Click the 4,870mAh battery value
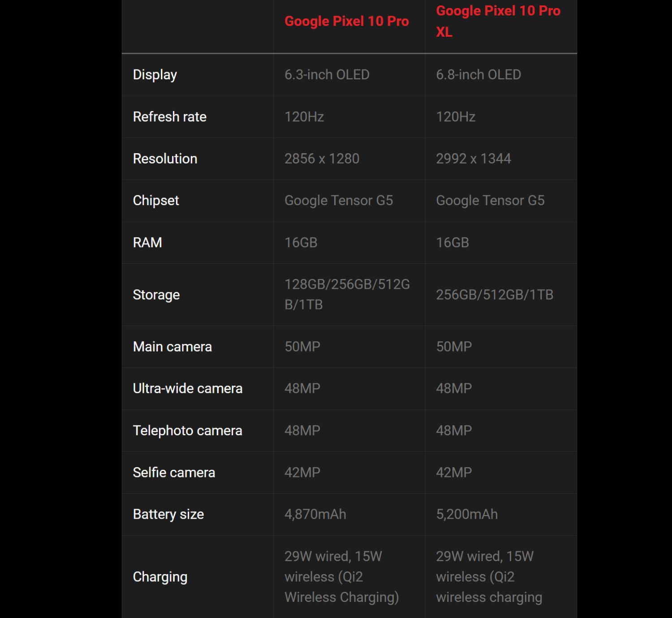Screen dimensions: 672x618 [315, 515]
